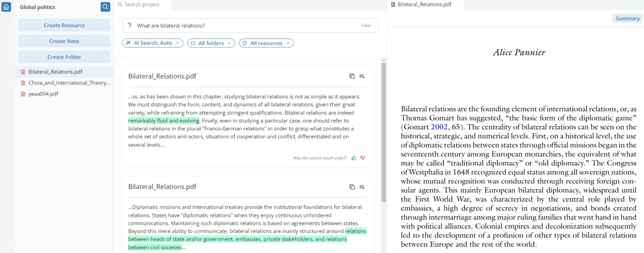
Task: Copy the second Bilateral_Relations.pdf search result
Action: [352, 187]
